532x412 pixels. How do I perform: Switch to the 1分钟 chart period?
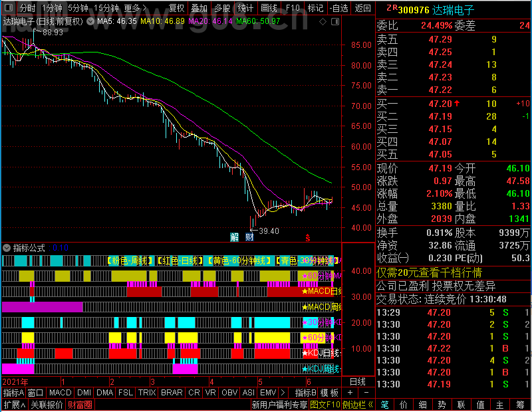(x=52, y=8)
